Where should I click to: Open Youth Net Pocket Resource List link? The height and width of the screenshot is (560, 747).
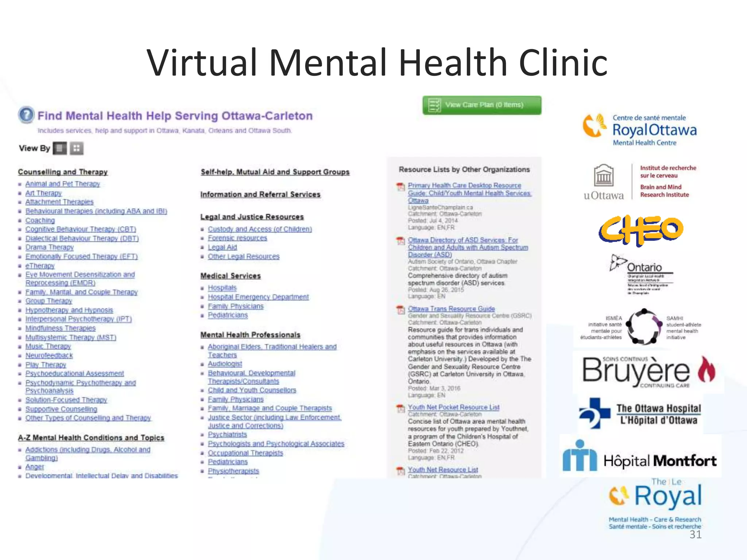[454, 407]
